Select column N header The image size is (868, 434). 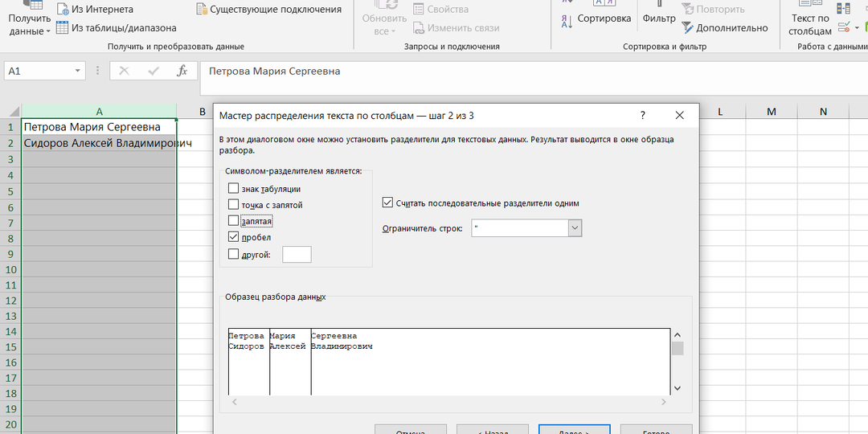pos(823,111)
